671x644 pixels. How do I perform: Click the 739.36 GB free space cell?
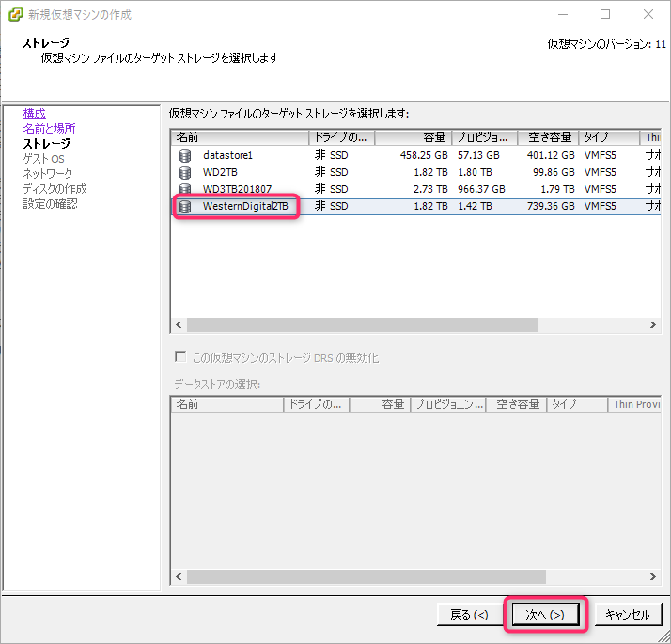click(551, 207)
